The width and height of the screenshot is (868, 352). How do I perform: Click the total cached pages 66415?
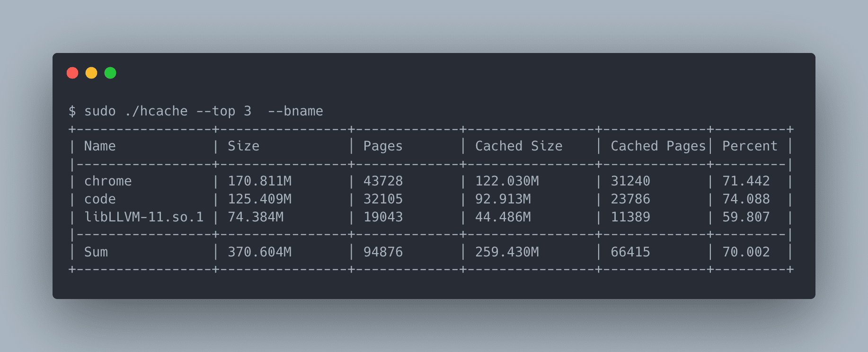[630, 252]
